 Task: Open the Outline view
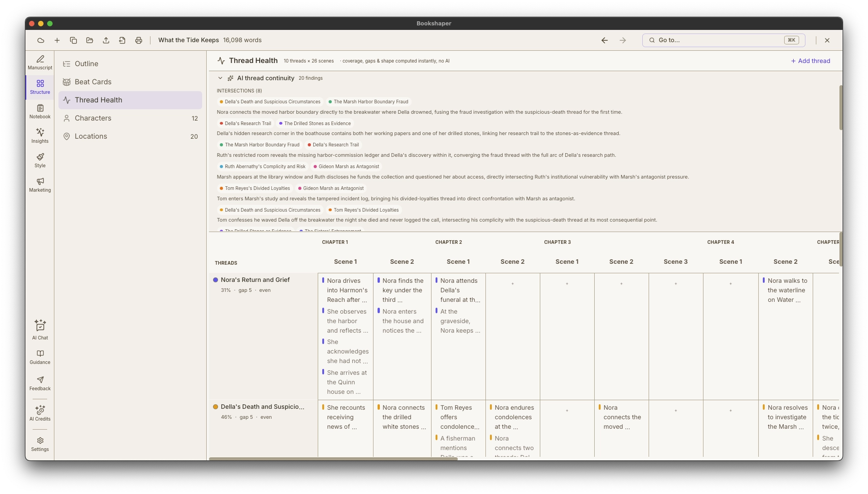[130, 64]
